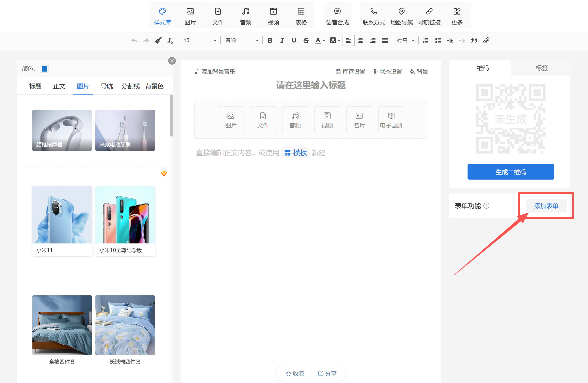Image resolution: width=588 pixels, height=383 pixels.
Task: Open the blue 颜色 color swatch
Action: 45,69
